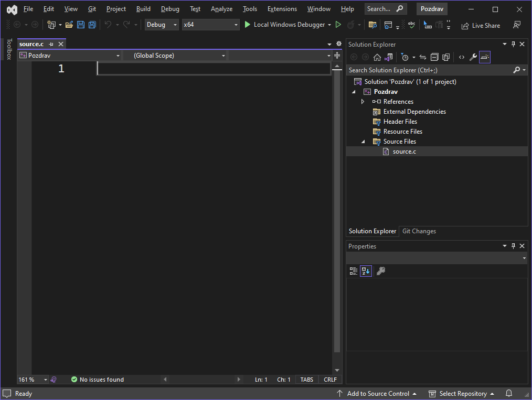Click Add to Source Control
This screenshot has width=532, height=400.
(377, 394)
